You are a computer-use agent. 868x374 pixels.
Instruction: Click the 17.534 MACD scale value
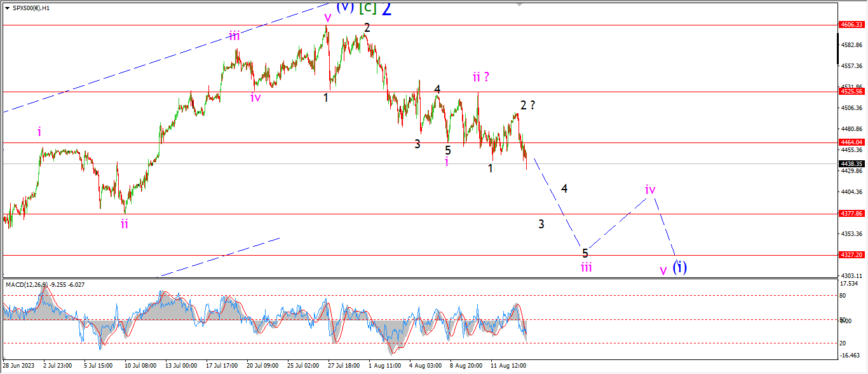coord(848,284)
